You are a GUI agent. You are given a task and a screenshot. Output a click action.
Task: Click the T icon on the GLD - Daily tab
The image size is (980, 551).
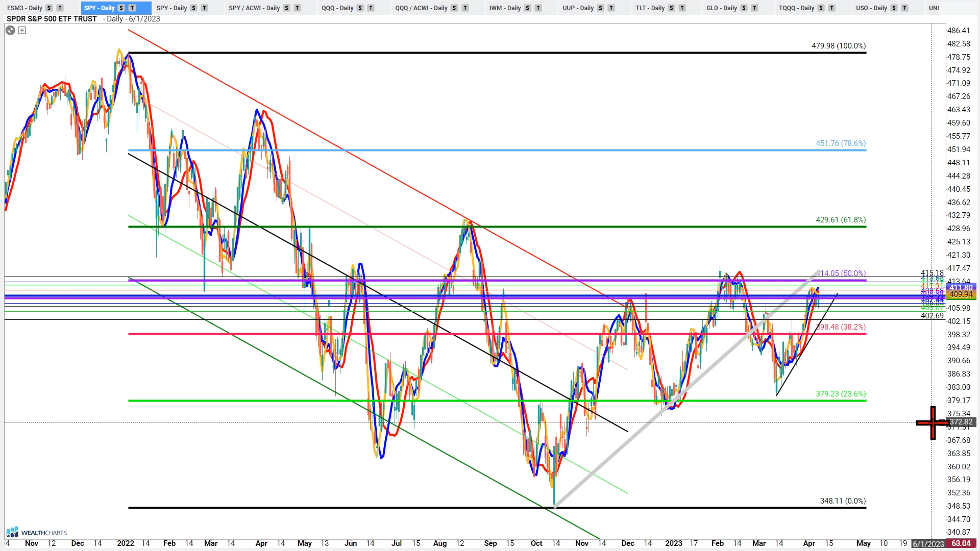[x=754, y=8]
